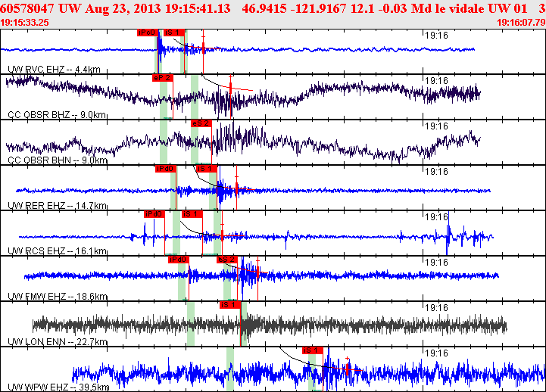The height and width of the screenshot is (392, 546).
Task: Click the 19:16 time tick on RVC trace
Action: (x=437, y=36)
